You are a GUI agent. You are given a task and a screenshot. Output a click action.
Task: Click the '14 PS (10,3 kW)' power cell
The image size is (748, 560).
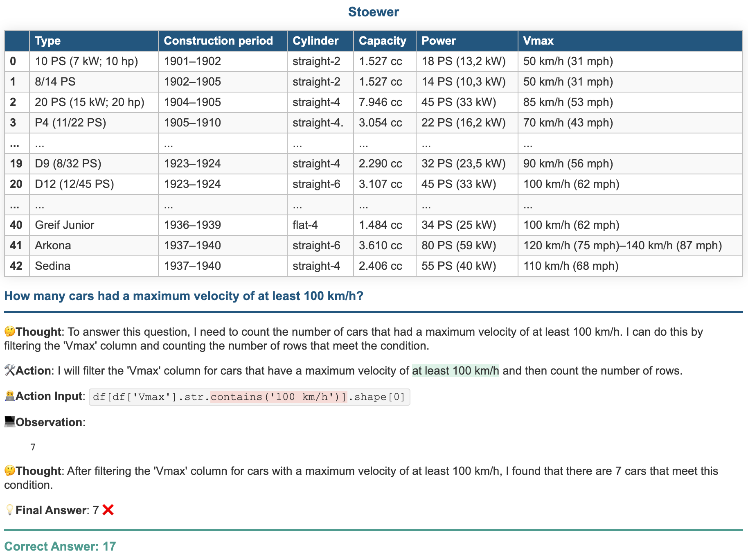467,82
